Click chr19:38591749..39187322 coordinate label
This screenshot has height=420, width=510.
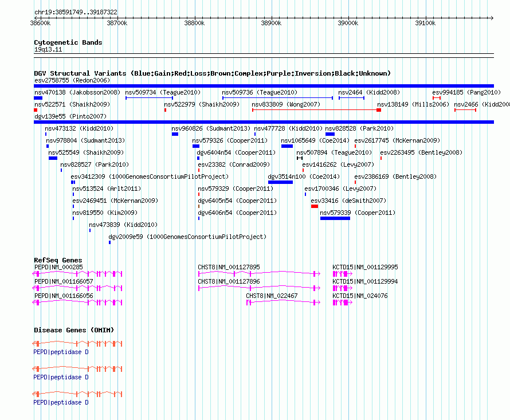click(x=76, y=12)
